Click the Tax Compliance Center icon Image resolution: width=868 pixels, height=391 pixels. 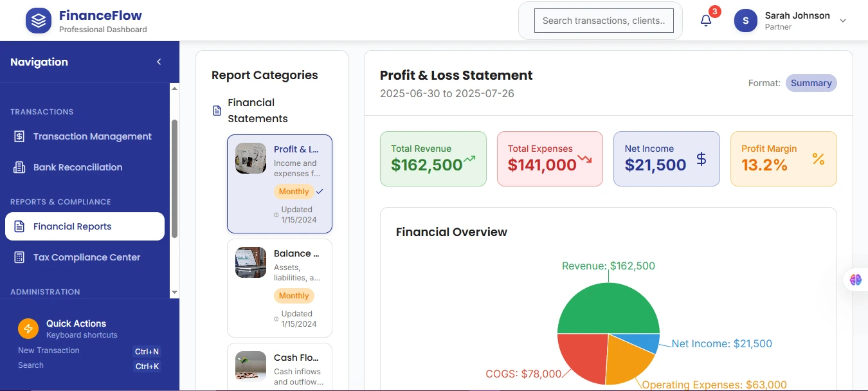(x=20, y=257)
